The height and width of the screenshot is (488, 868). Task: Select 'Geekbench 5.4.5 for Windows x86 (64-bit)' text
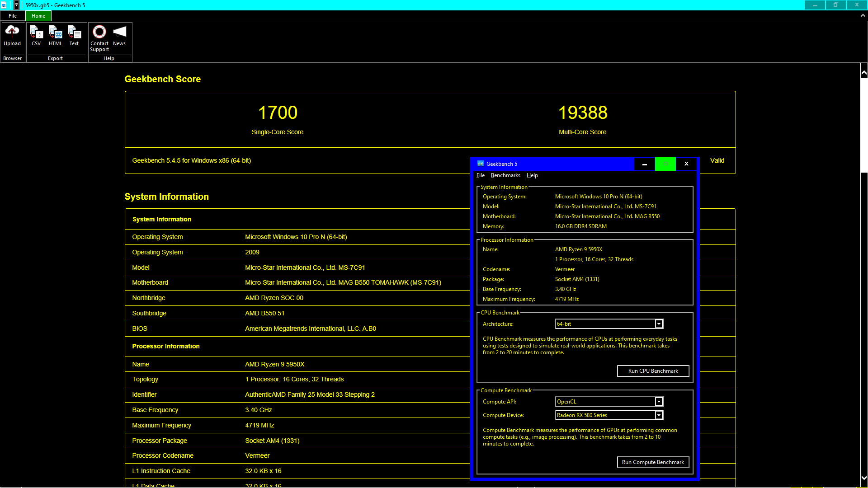coord(191,160)
